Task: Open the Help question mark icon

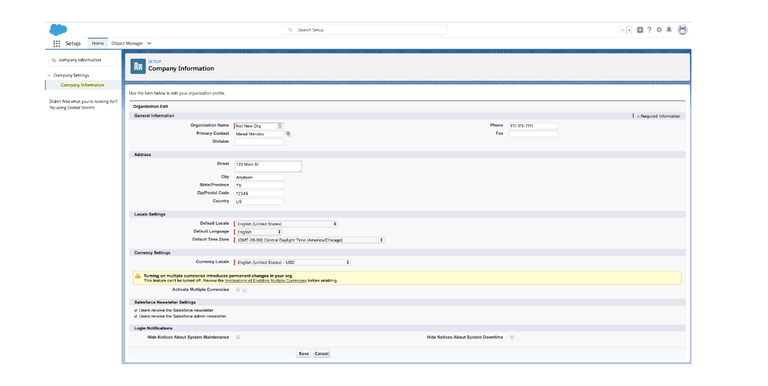Action: click(x=649, y=30)
